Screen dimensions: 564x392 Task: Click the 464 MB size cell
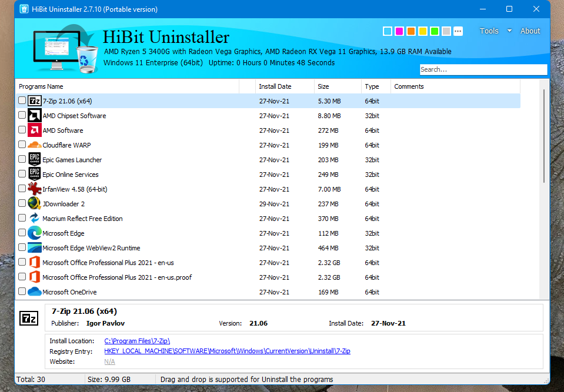(328, 248)
